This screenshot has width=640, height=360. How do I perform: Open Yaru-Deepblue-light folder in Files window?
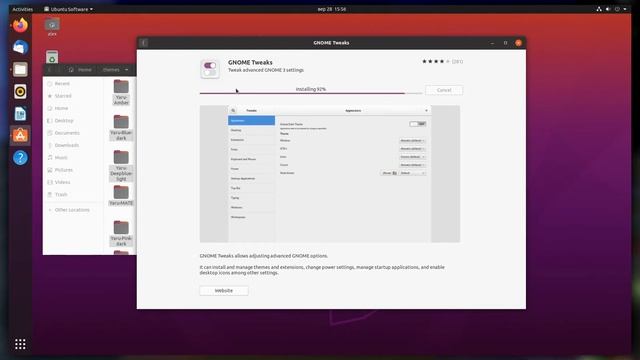point(121,165)
